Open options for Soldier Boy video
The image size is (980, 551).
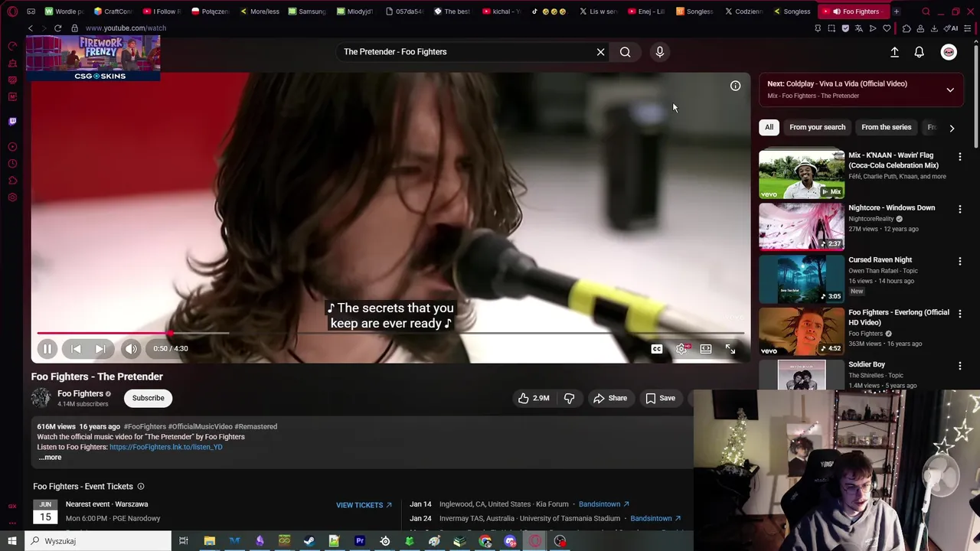pyautogui.click(x=959, y=366)
